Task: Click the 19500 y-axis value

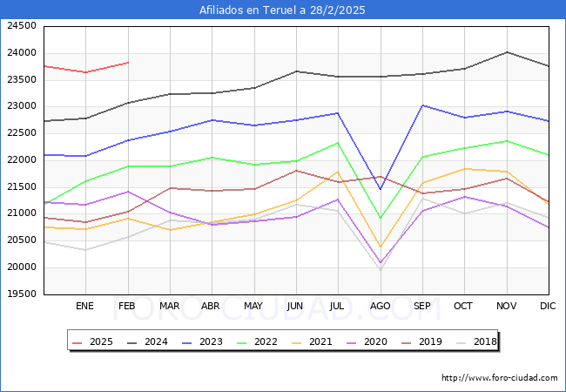Action: tap(22, 294)
